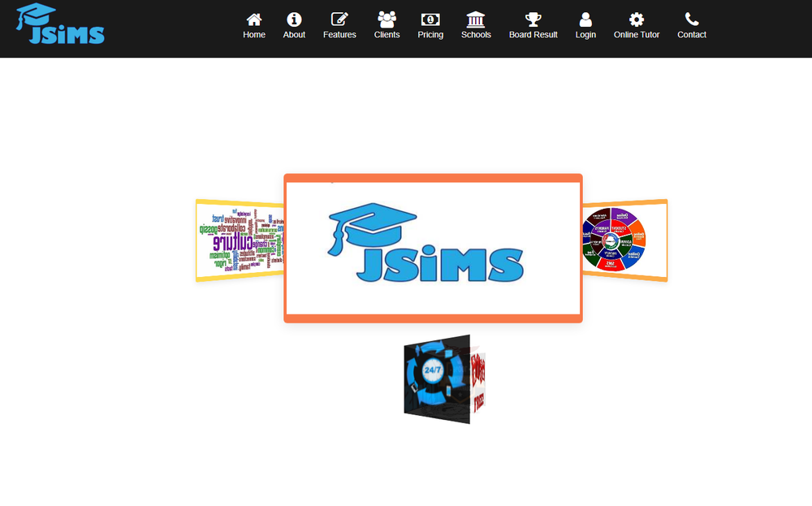Click the Contact phone icon
Image resolution: width=812 pixels, height=506 pixels.
(x=692, y=18)
